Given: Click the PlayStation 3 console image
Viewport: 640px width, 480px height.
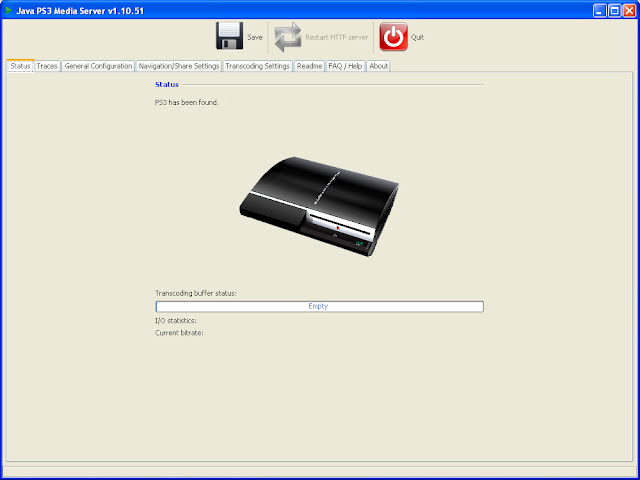Looking at the screenshot, I should (319, 206).
